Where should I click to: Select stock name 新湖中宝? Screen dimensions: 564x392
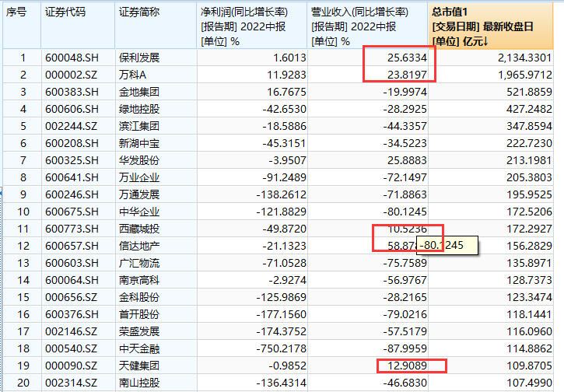click(x=139, y=143)
